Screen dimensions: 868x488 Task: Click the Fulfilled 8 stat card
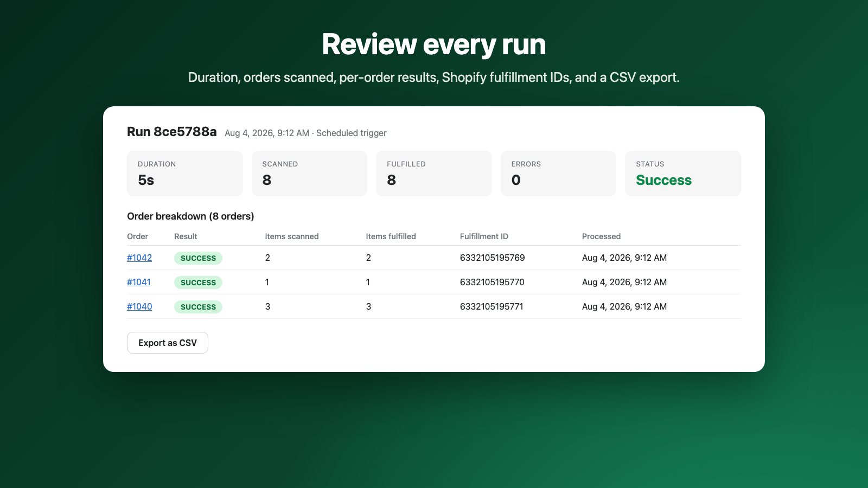434,174
